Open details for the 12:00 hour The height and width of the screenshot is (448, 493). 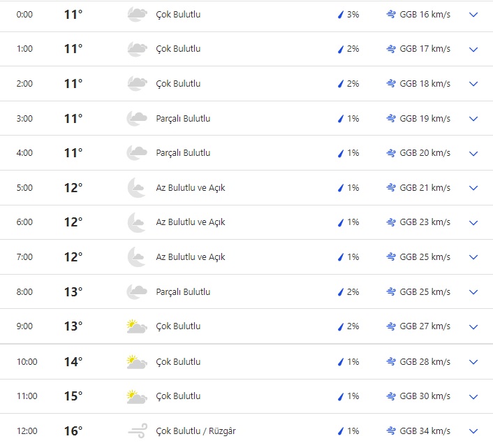pos(473,431)
